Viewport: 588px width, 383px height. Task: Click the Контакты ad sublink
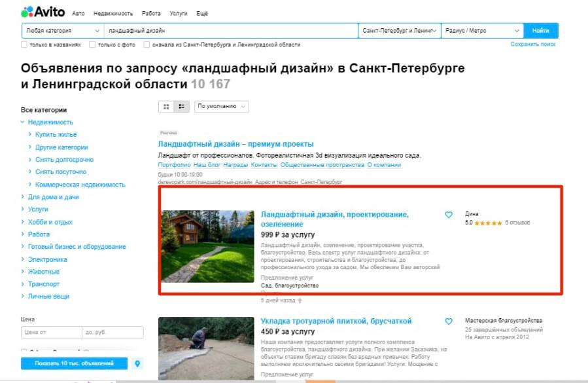264,165
